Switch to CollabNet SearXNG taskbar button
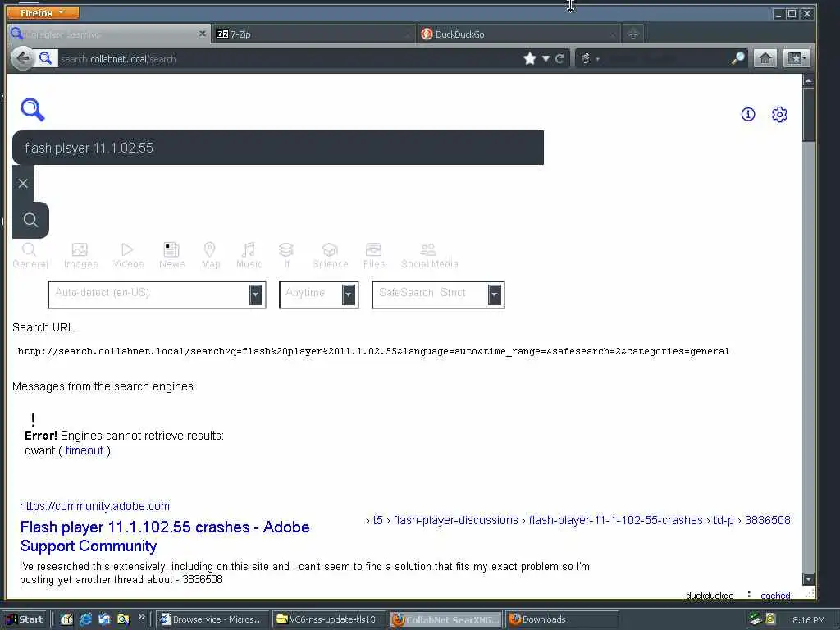Image resolution: width=840 pixels, height=630 pixels. coord(446,619)
